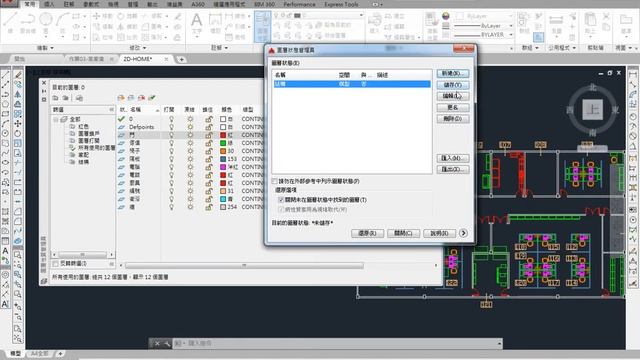Click the 刪除(D) delete button in dialog
Image resolution: width=640 pixels, height=360 pixels.
pyautogui.click(x=453, y=119)
